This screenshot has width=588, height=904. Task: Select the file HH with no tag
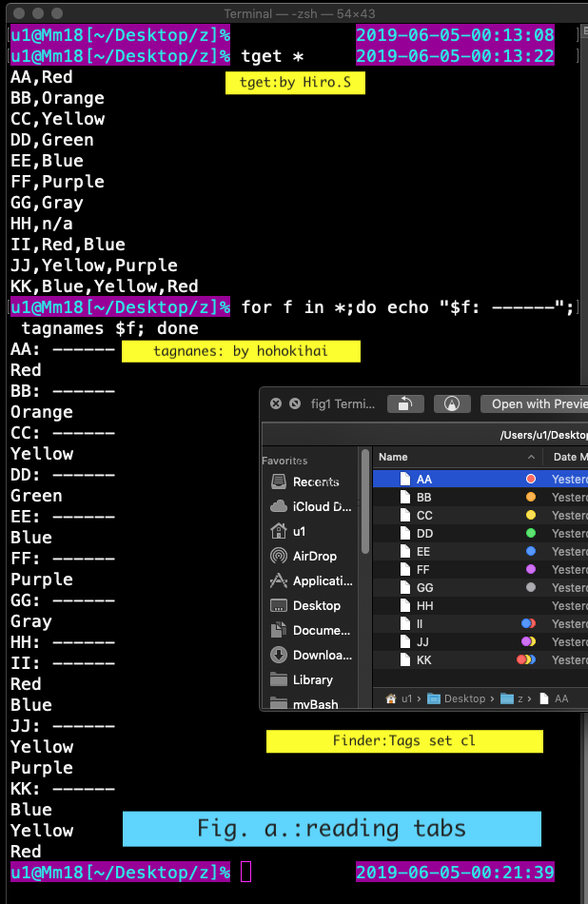click(425, 605)
